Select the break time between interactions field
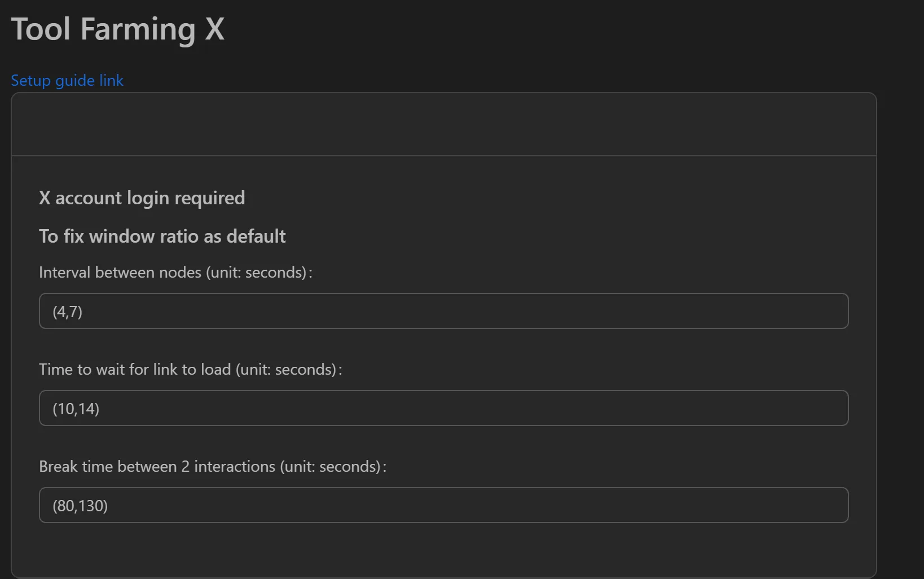924x579 pixels. pyautogui.click(x=443, y=505)
